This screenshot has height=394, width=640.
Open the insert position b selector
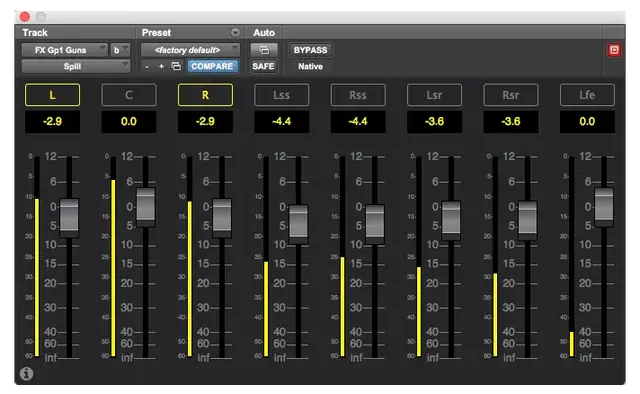[x=120, y=50]
